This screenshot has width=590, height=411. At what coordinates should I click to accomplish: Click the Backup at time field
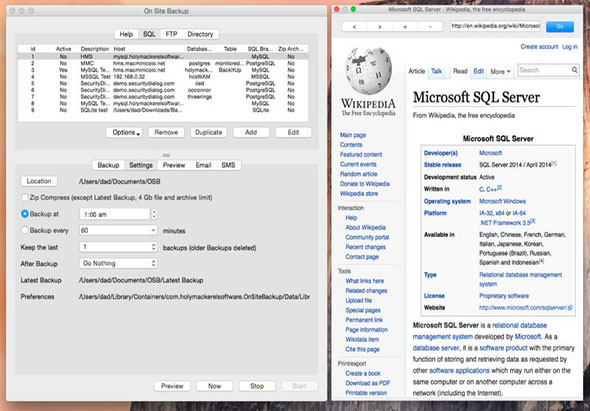click(x=115, y=214)
